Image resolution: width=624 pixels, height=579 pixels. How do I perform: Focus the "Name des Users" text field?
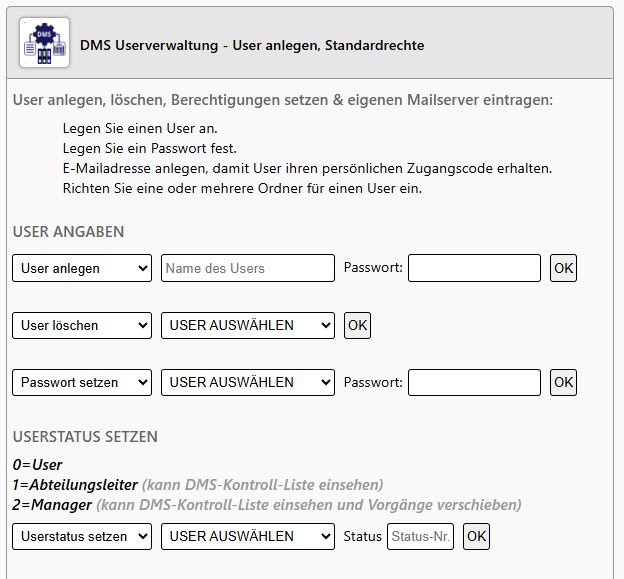coord(247,268)
